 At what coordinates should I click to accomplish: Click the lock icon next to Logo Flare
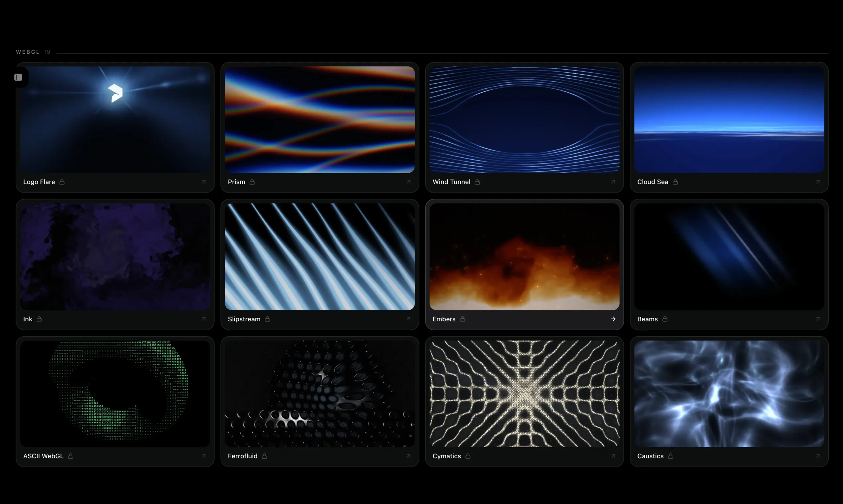(x=62, y=182)
